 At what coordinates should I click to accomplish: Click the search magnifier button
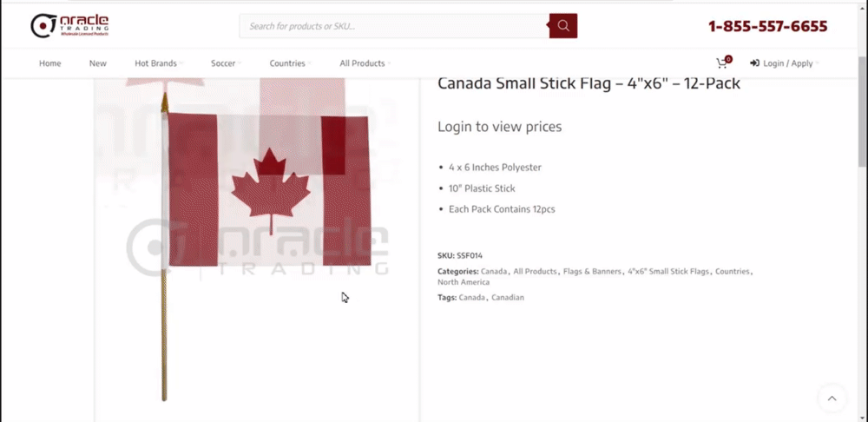click(x=563, y=26)
